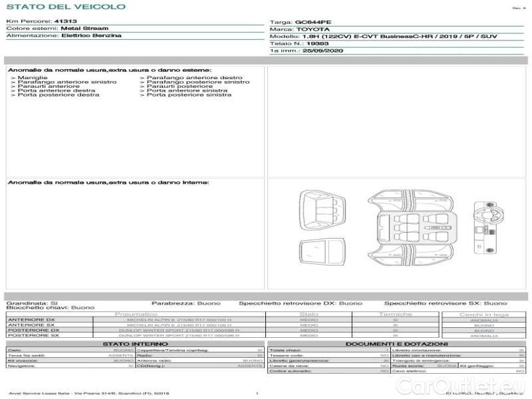Select the 'MEDIO' state for ANTERIORE SX
Image resolution: width=532 pixels, height=399 pixels.
[x=309, y=325]
